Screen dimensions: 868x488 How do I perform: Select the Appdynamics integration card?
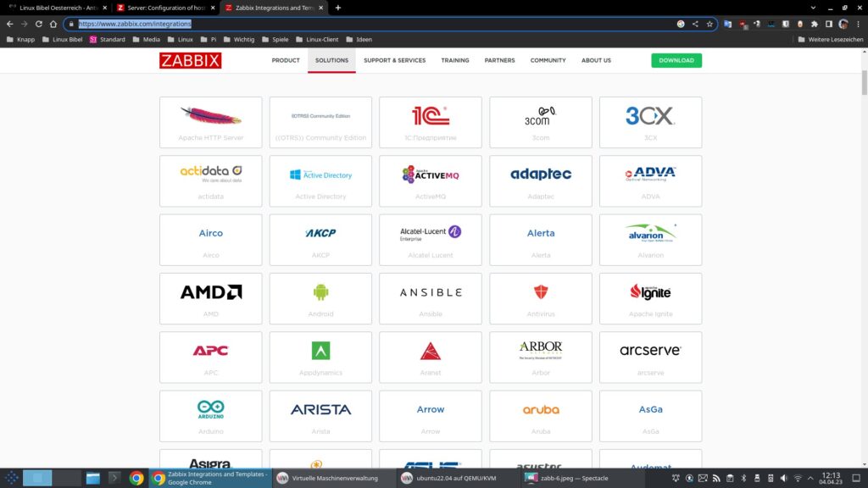point(320,357)
